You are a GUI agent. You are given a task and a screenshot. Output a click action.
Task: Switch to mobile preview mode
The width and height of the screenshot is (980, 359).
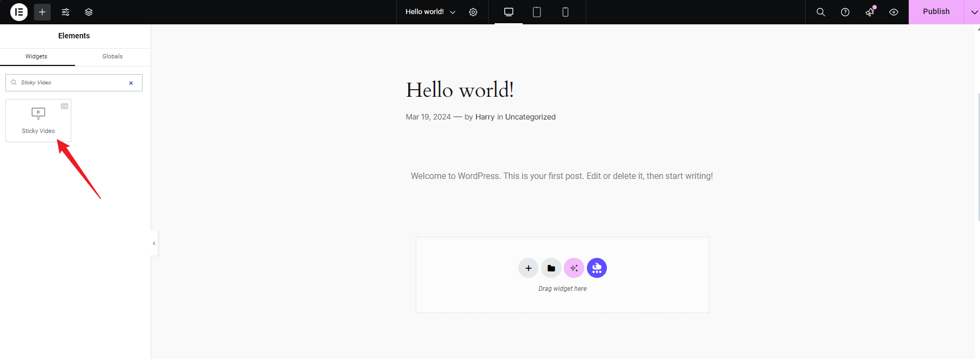[565, 12]
